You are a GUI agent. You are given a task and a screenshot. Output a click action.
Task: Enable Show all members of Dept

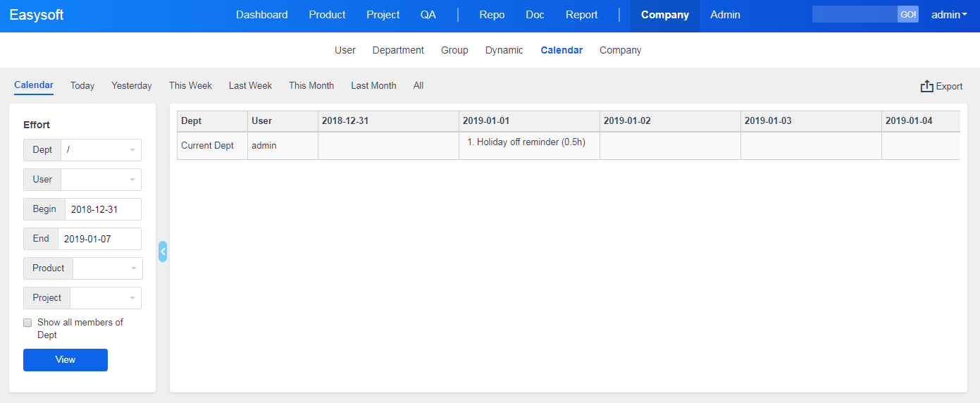pyautogui.click(x=27, y=323)
